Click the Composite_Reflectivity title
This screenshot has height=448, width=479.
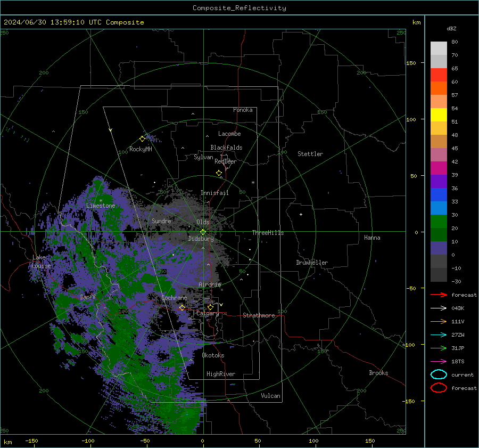click(x=239, y=8)
